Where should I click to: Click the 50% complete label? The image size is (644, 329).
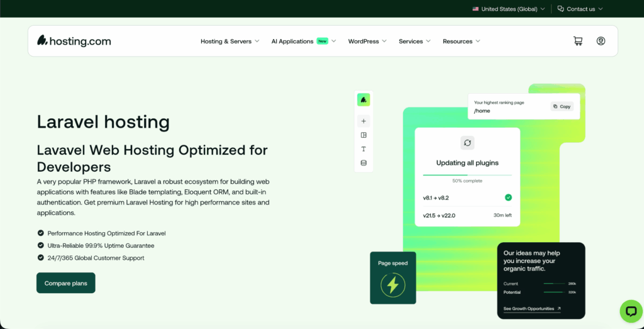[x=467, y=181]
